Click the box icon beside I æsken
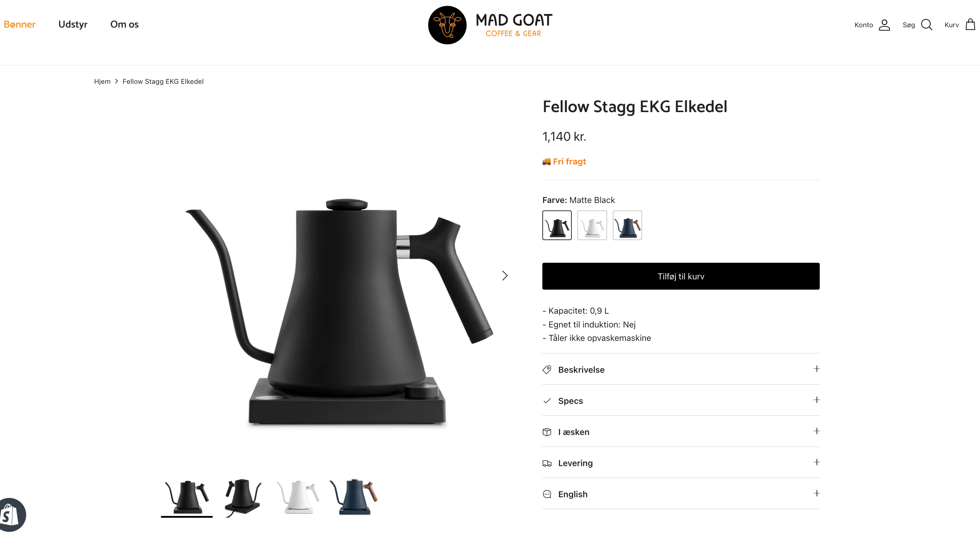 pyautogui.click(x=547, y=432)
